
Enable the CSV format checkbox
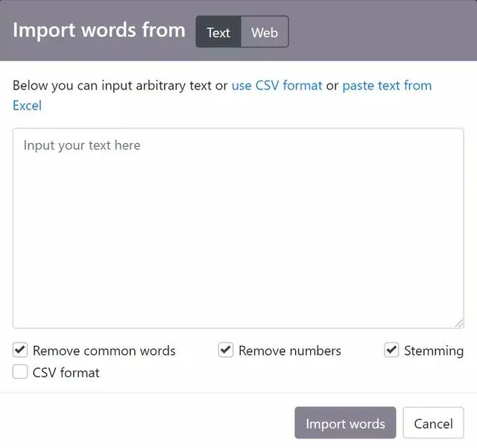(20, 372)
